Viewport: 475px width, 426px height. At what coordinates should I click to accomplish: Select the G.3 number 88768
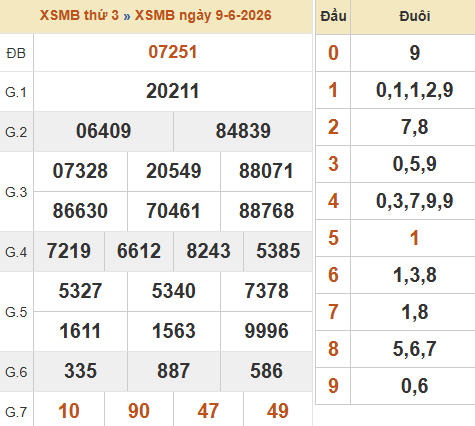266,211
